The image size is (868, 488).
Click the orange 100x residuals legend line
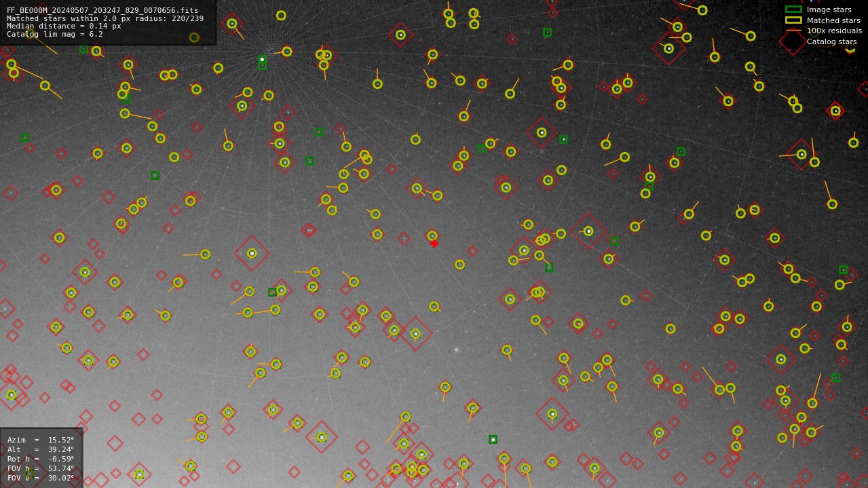click(793, 31)
